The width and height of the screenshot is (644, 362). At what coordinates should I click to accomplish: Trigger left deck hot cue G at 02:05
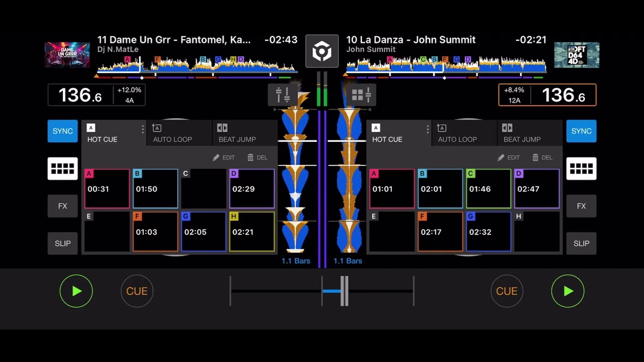pos(204,232)
